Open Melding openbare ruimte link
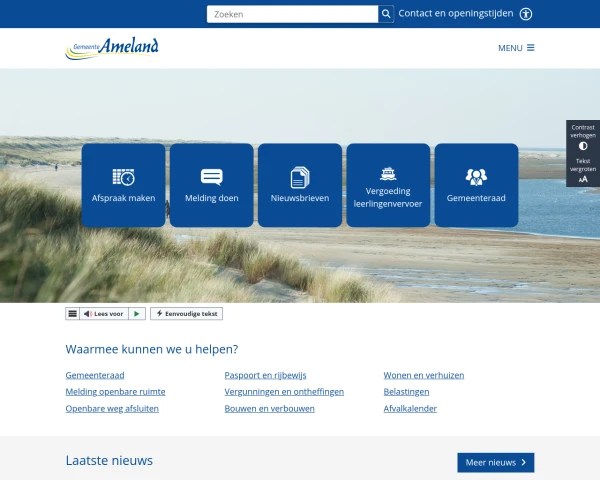This screenshot has height=480, width=600. click(115, 392)
